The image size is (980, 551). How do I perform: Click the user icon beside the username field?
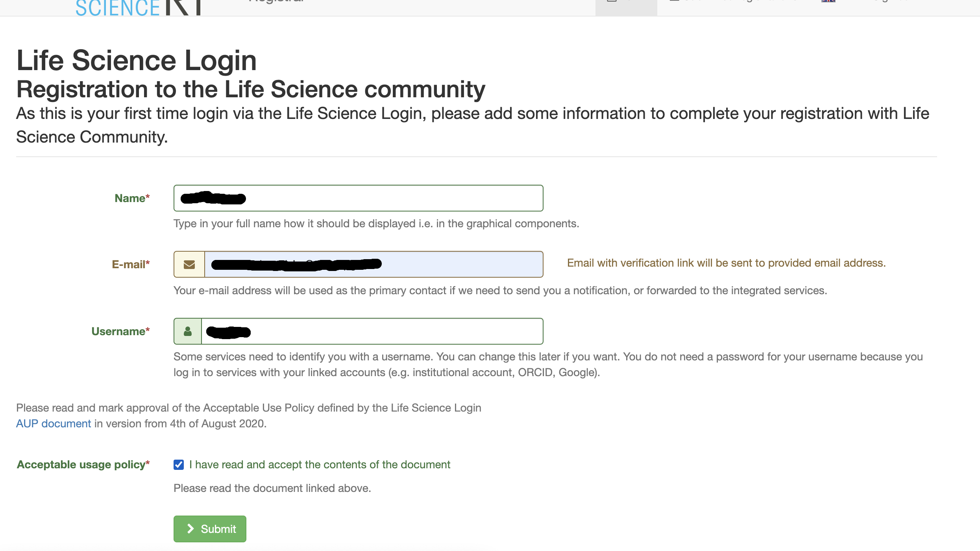pyautogui.click(x=188, y=331)
